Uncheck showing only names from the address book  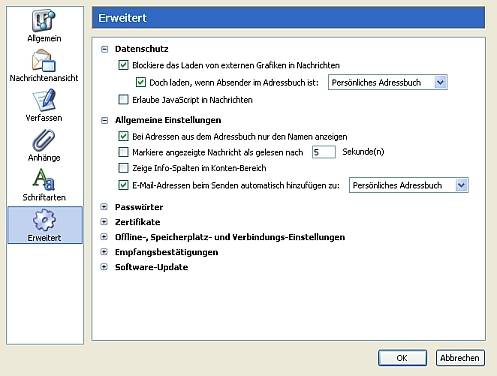pyautogui.click(x=123, y=136)
